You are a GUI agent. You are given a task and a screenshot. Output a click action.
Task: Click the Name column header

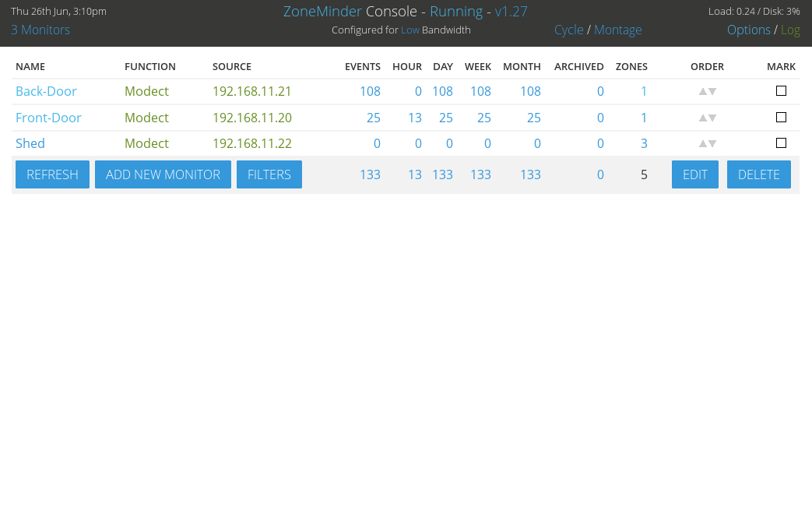(x=30, y=66)
